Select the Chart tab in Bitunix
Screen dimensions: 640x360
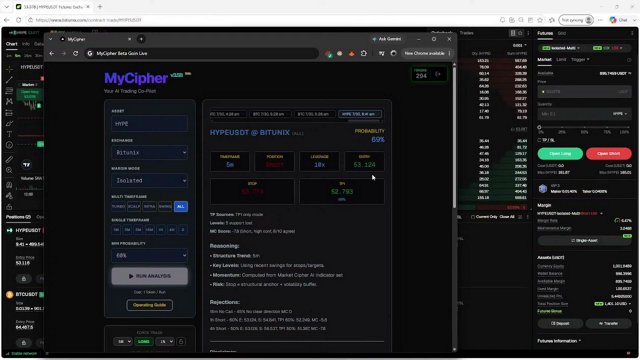click(11, 44)
